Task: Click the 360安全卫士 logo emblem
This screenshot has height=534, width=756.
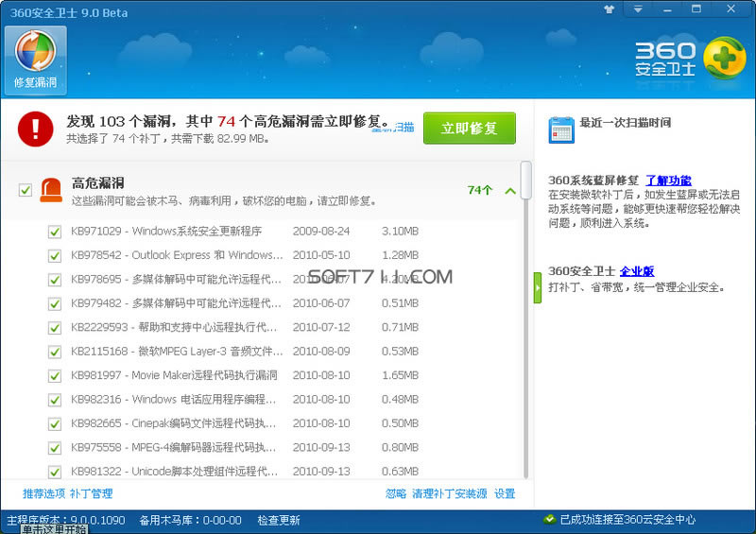Action: pyautogui.click(x=725, y=58)
